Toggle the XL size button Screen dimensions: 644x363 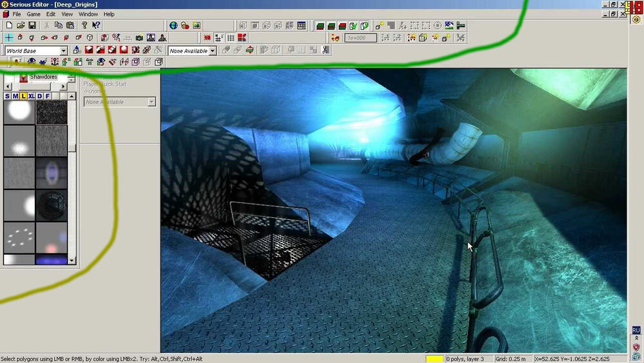(x=31, y=96)
